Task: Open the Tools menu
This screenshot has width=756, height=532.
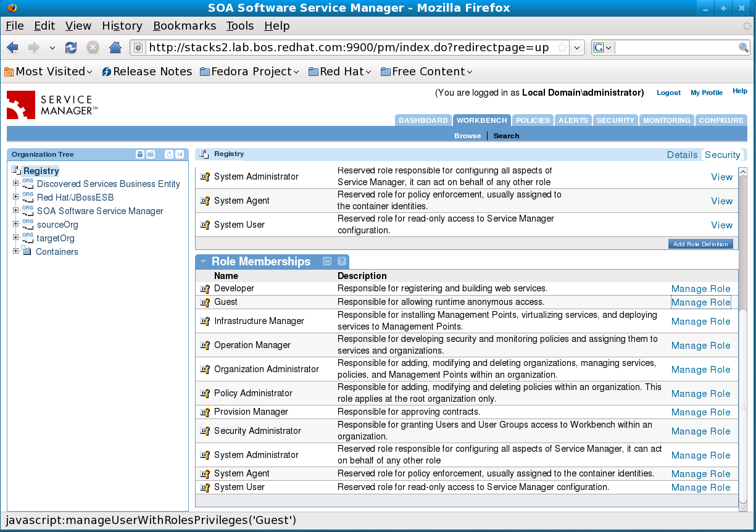Action: pos(239,26)
